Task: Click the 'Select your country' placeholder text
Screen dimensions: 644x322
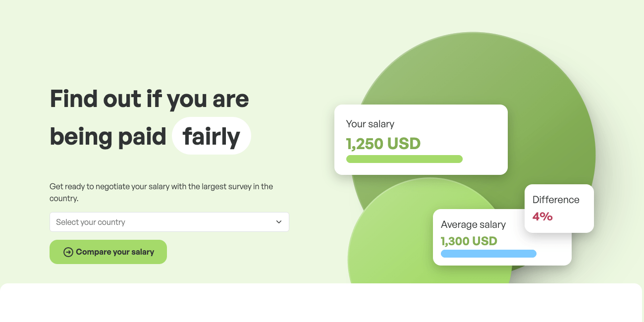Action: pos(91,222)
